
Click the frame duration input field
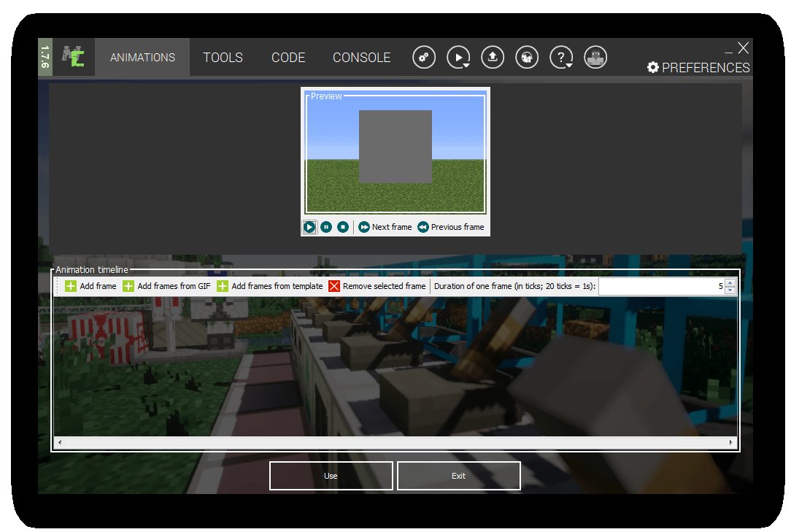click(660, 286)
